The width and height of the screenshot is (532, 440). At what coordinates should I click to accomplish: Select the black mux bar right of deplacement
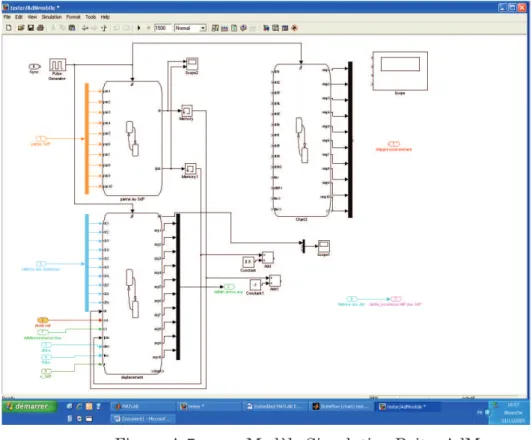tap(178, 287)
